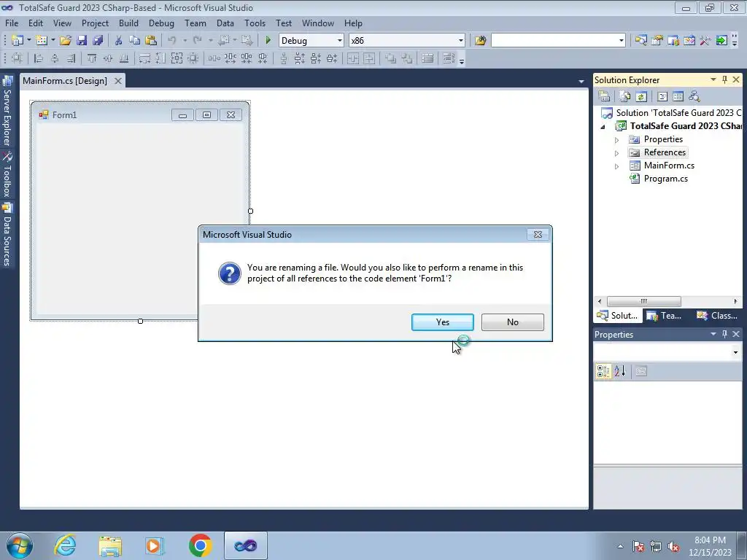Image resolution: width=747 pixels, height=560 pixels.
Task: Open the Properties Window toolbar icon
Action: pos(657,41)
